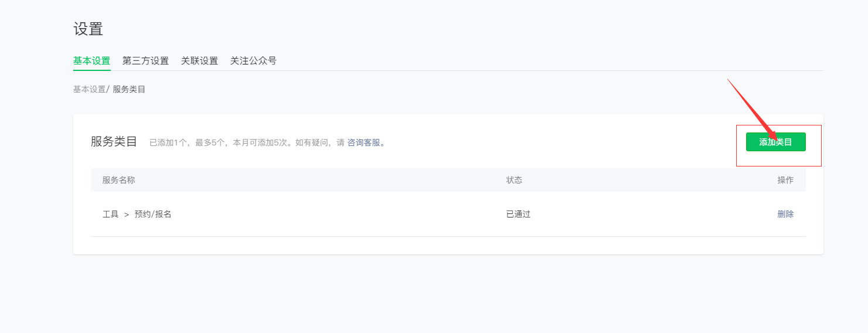Click the green 添加类目 button
868x333 pixels.
[775, 142]
